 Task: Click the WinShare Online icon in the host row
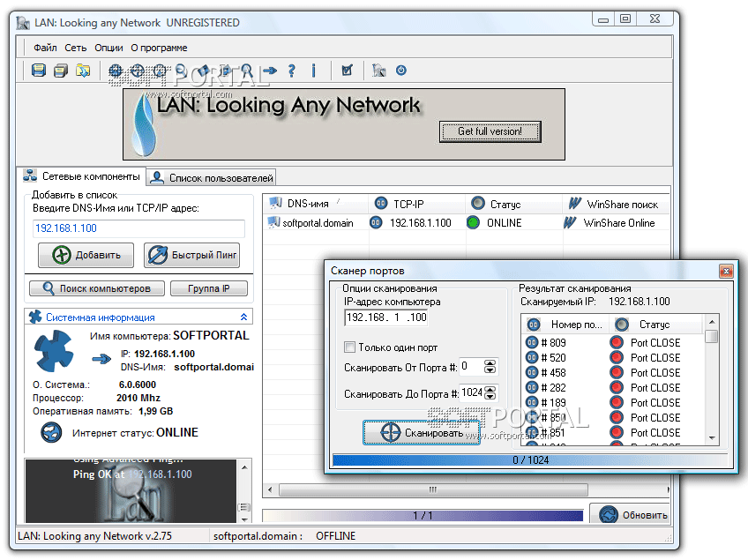pos(570,223)
